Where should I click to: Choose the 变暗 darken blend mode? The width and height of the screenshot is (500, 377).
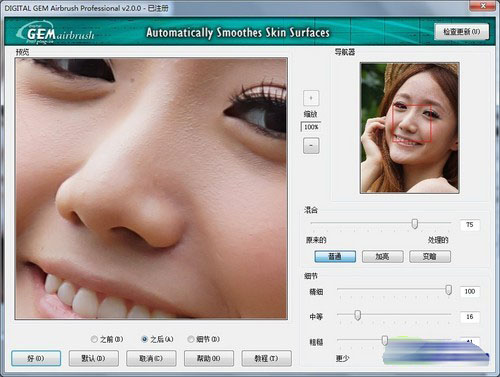pos(430,256)
